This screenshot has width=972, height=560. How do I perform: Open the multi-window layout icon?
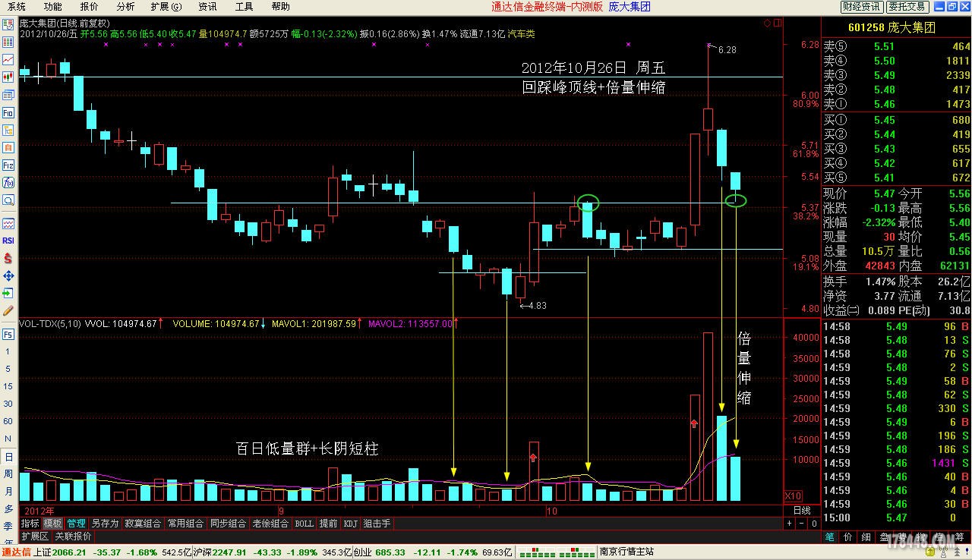pyautogui.click(x=8, y=94)
